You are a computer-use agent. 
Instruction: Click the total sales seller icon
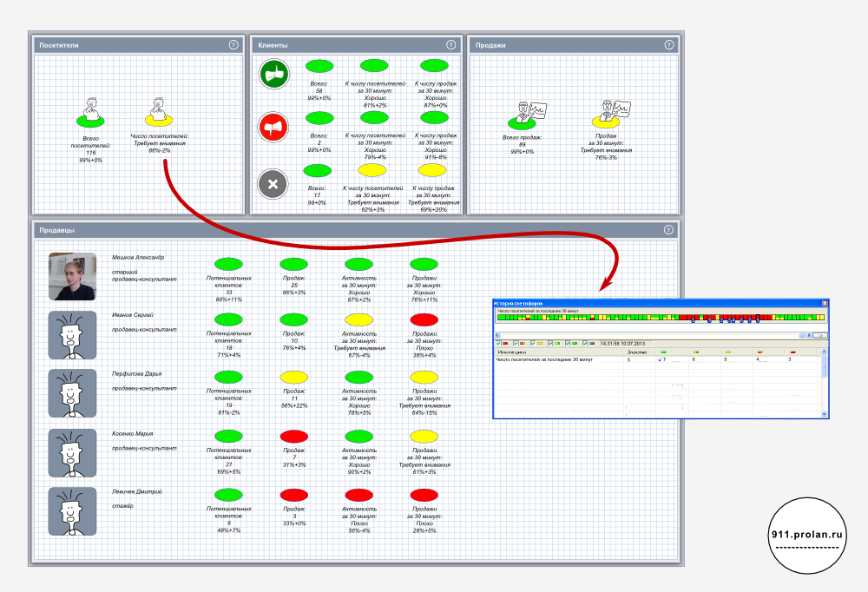pos(523,113)
